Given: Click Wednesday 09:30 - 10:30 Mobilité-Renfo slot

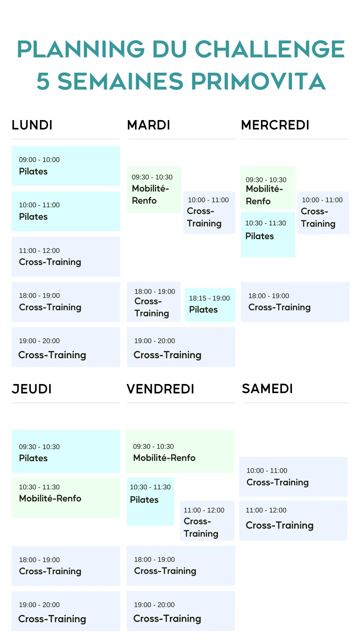Looking at the screenshot, I should point(268,188).
